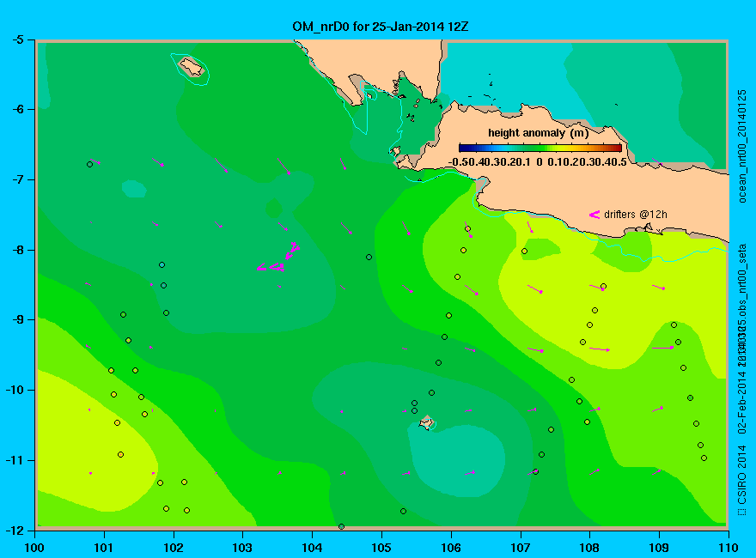
Task: Click the y-axis tick label -6
Action: coord(17,109)
